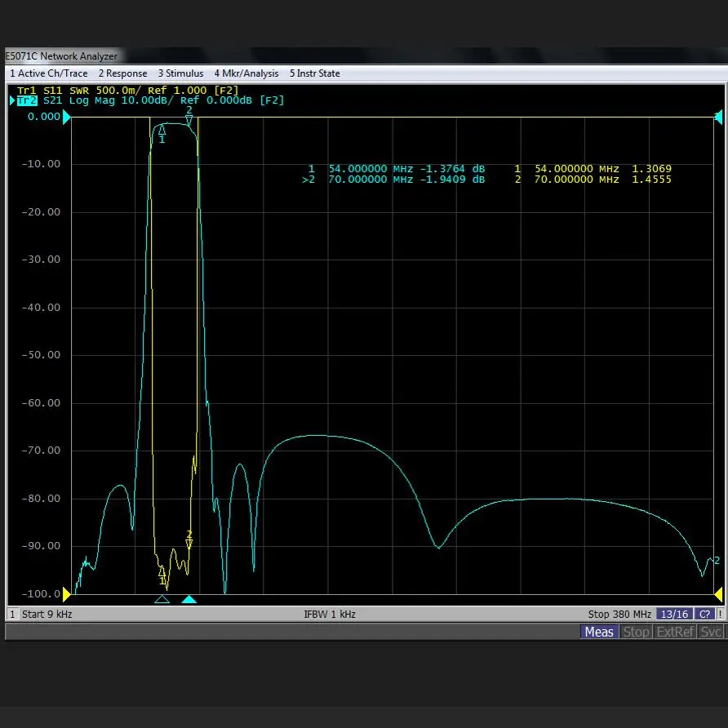Open the Instr State menu
728x728 pixels.
[314, 73]
